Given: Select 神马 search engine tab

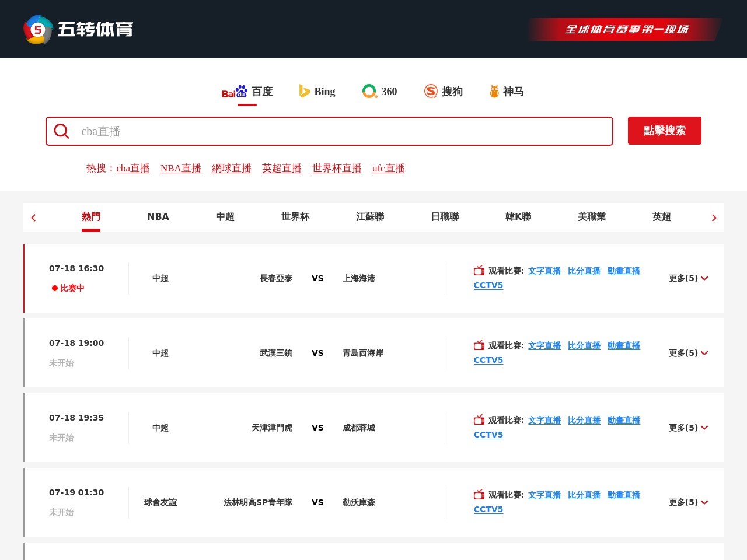Looking at the screenshot, I should 507,92.
